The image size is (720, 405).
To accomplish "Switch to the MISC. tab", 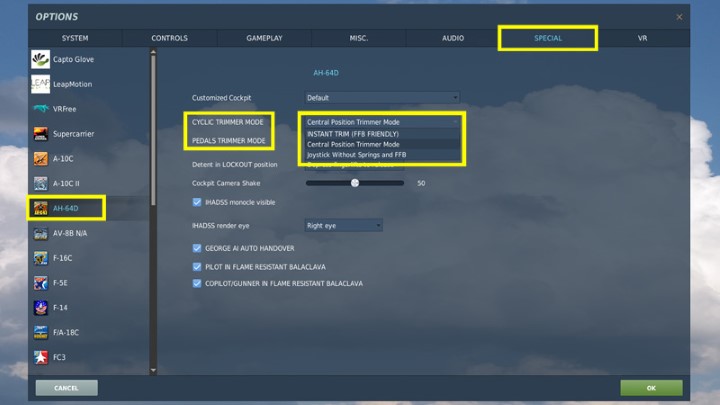I will [x=359, y=38].
